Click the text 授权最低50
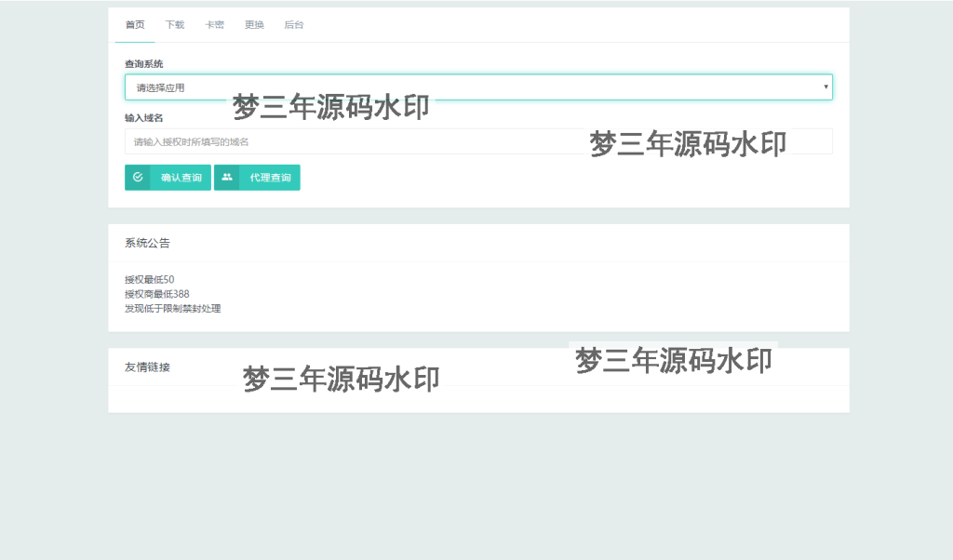This screenshot has width=953, height=560. click(150, 279)
